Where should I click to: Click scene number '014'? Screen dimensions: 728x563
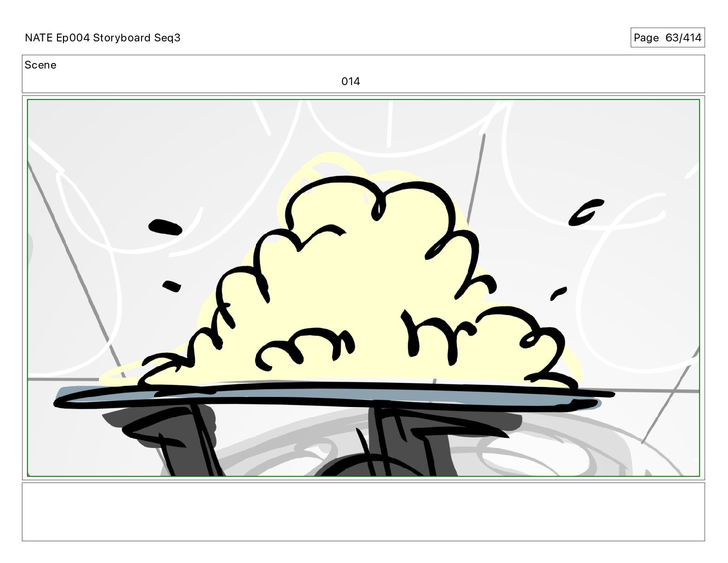tap(350, 81)
